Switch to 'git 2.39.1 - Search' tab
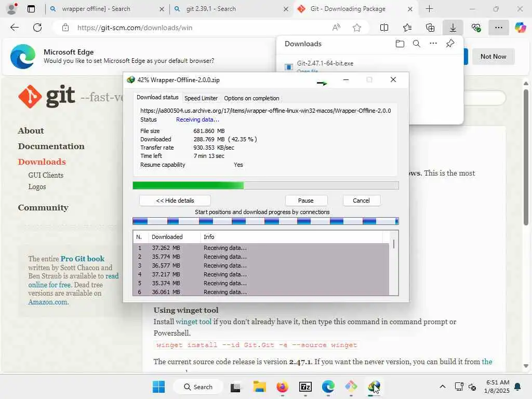This screenshot has width=532, height=399. 211,9
